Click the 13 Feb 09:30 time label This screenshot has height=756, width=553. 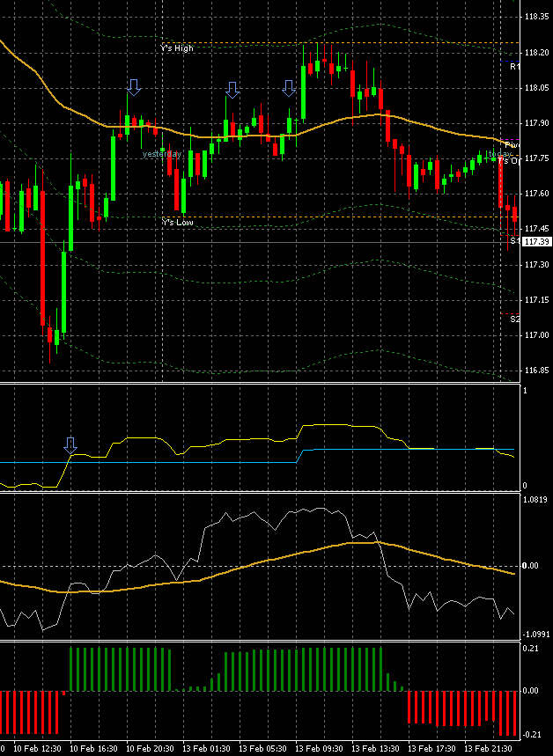click(320, 748)
